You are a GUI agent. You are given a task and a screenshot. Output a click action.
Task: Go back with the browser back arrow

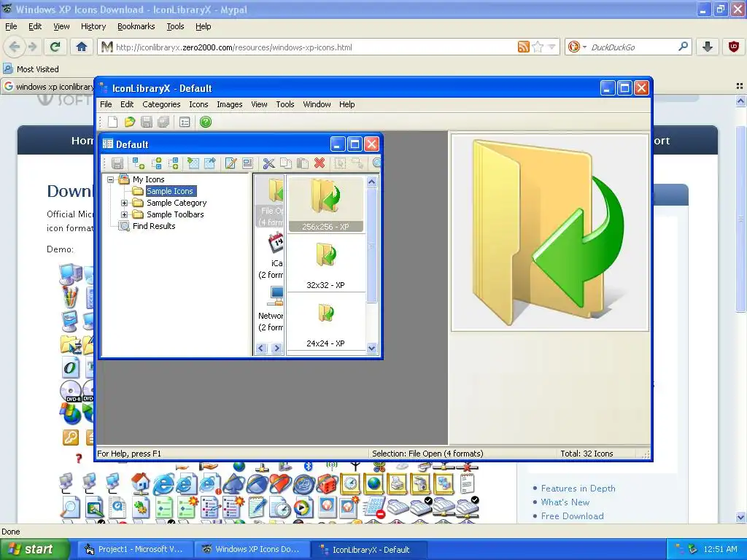[15, 47]
